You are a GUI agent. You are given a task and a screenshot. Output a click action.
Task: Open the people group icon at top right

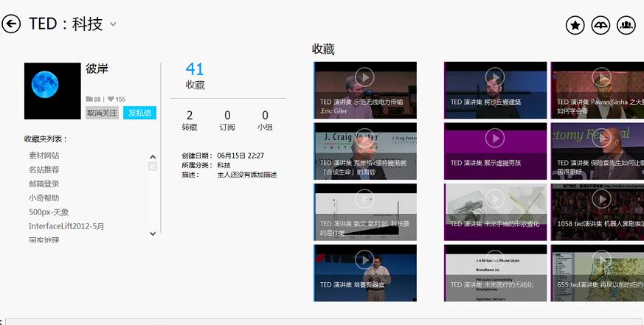pyautogui.click(x=626, y=26)
